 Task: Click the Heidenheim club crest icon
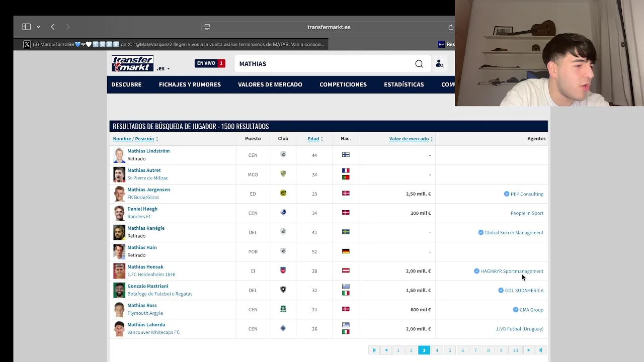point(283,270)
